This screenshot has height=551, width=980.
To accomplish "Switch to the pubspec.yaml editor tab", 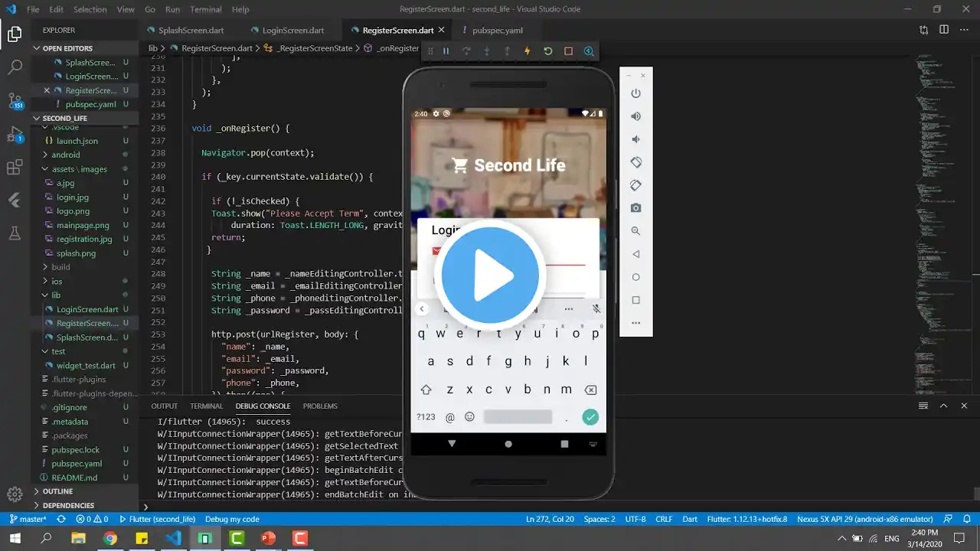I will pos(497,31).
